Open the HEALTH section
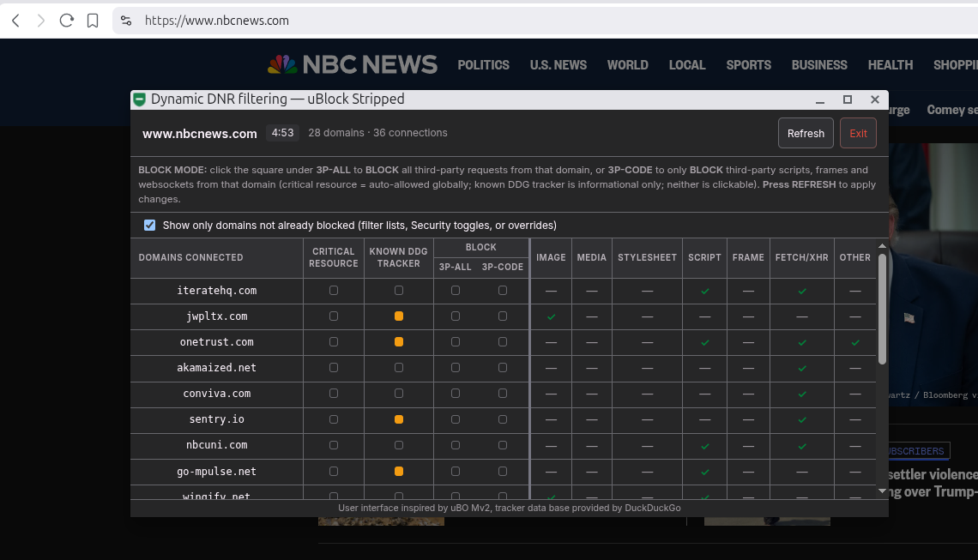 [890, 65]
